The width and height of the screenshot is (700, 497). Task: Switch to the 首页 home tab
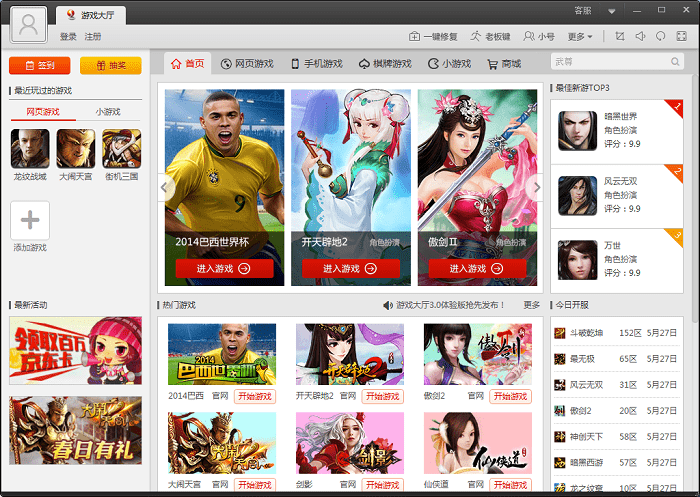tap(188, 63)
